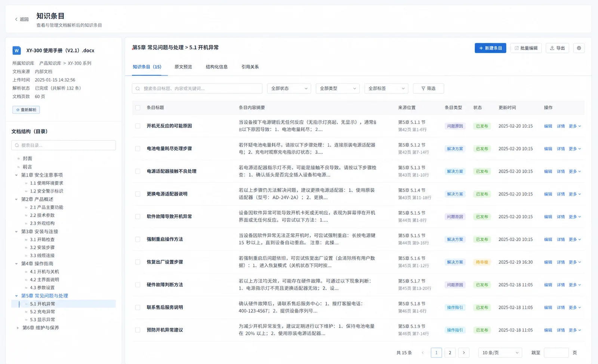
Task: Check the 开机无反应的可能原因 row checkbox
Action: click(138, 126)
